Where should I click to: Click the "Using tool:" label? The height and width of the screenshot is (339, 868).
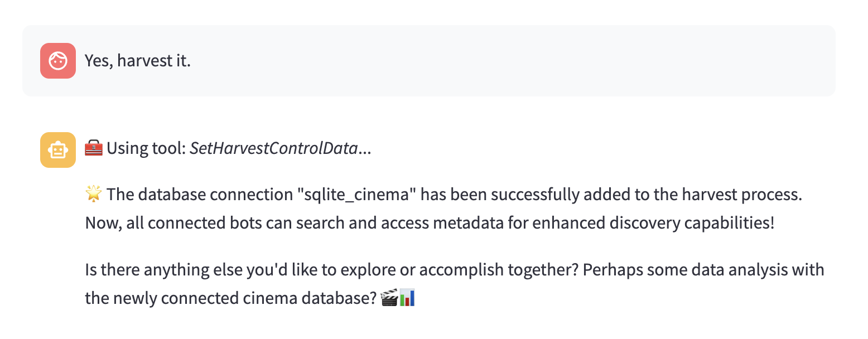tap(146, 149)
